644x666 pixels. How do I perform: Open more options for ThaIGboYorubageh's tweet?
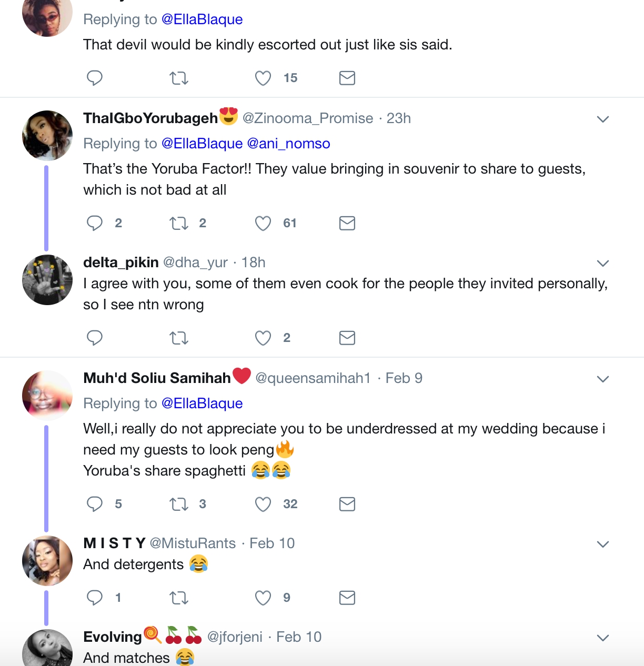coord(603,119)
